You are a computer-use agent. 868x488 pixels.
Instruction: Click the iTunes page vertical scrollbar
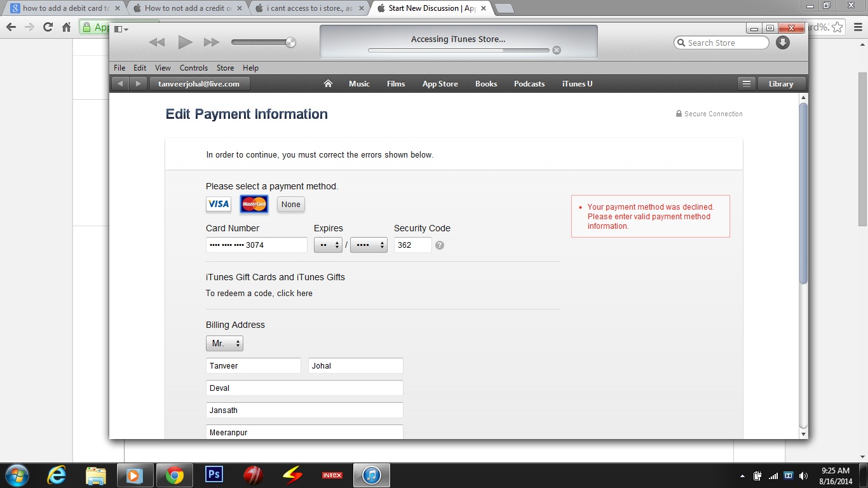click(803, 193)
